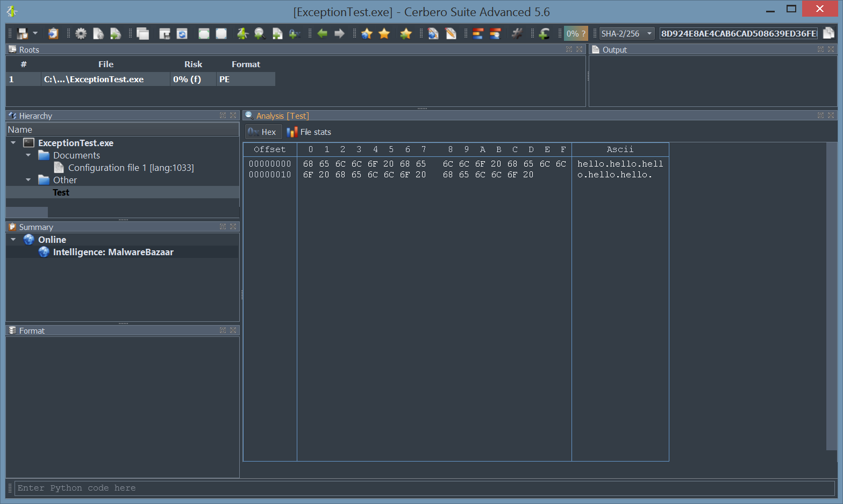Open settings with the gear icon
This screenshot has width=843, height=504.
click(81, 33)
